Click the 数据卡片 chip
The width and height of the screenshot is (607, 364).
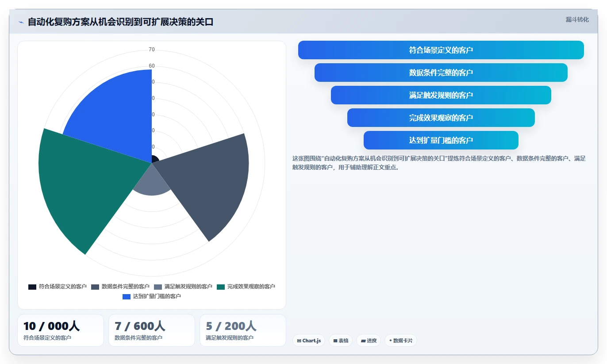pos(401,341)
